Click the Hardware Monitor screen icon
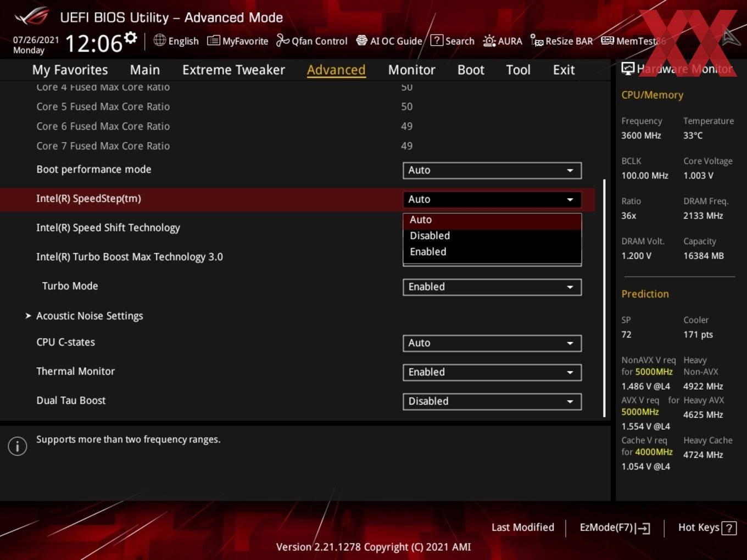 (628, 69)
